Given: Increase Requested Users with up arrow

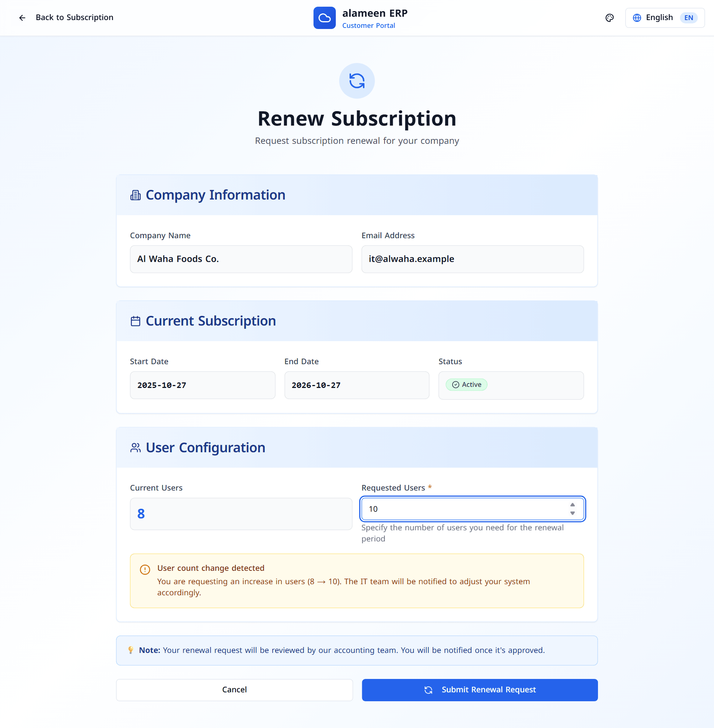Looking at the screenshot, I should click(x=572, y=505).
